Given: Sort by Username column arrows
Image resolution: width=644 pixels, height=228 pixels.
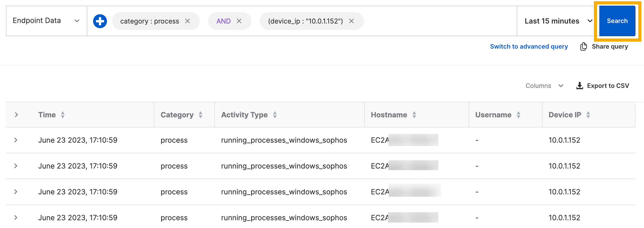Looking at the screenshot, I should tap(519, 115).
